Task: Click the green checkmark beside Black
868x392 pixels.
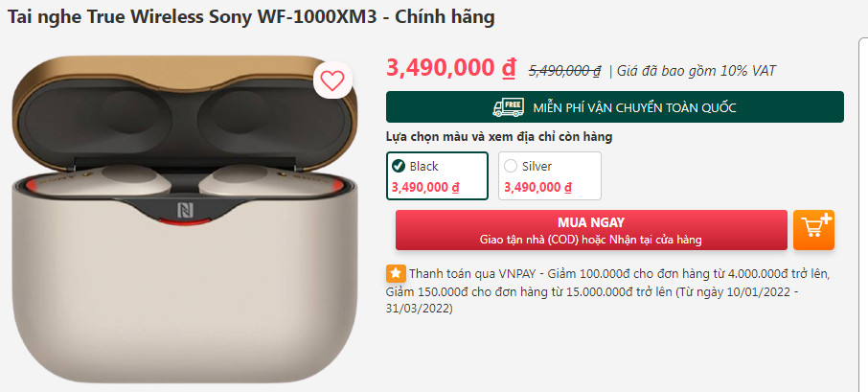Action: 398,166
